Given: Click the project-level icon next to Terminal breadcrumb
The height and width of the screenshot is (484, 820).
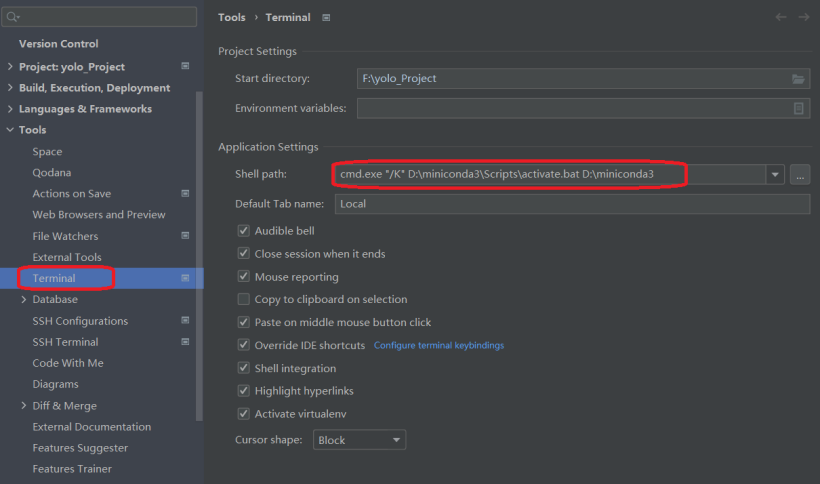Looking at the screenshot, I should pyautogui.click(x=327, y=18).
